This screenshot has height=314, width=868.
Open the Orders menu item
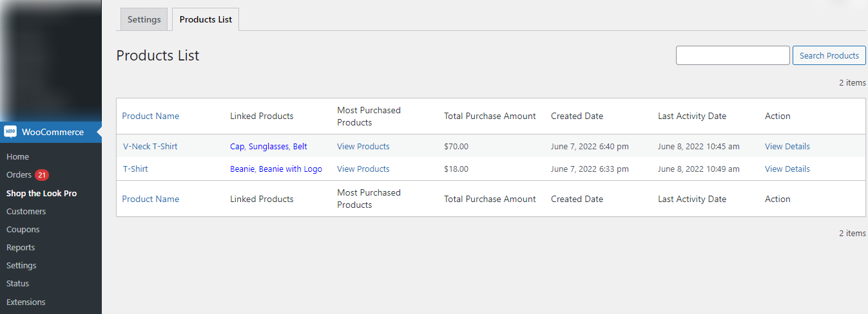tap(19, 174)
